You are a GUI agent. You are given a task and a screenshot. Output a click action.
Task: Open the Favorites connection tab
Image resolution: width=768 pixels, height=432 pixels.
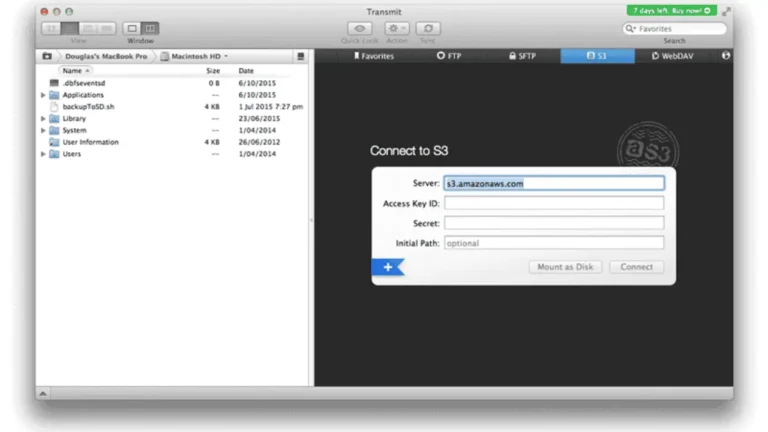click(374, 56)
